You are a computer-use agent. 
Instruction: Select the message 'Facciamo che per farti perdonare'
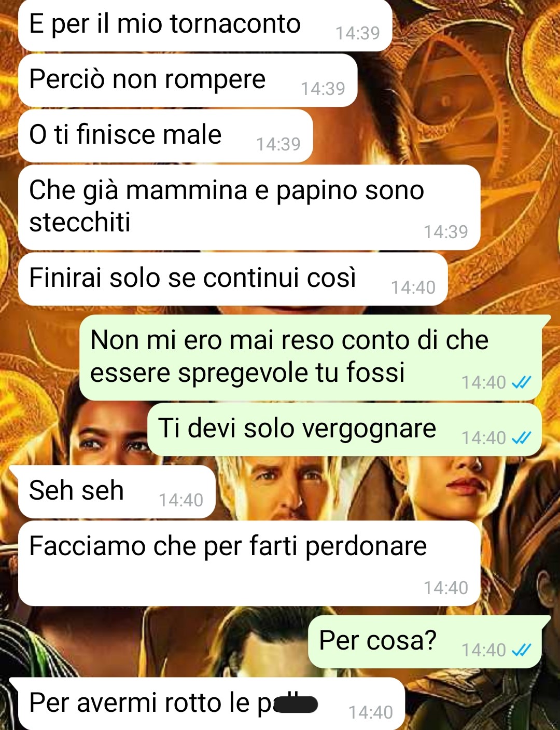(x=249, y=563)
